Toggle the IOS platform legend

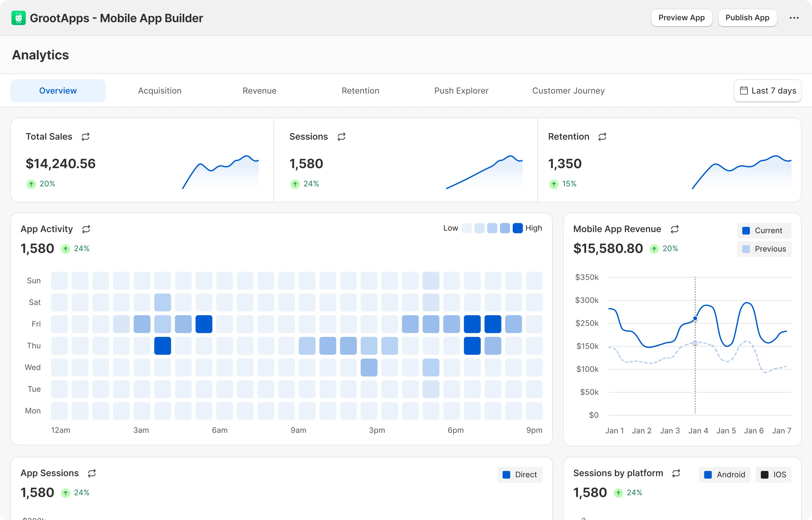[774, 475]
